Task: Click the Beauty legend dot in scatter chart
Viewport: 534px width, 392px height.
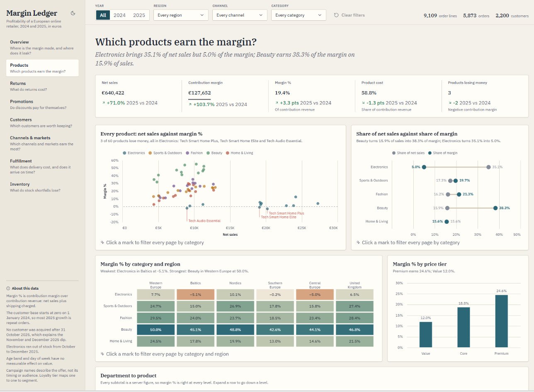Action: [x=208, y=153]
